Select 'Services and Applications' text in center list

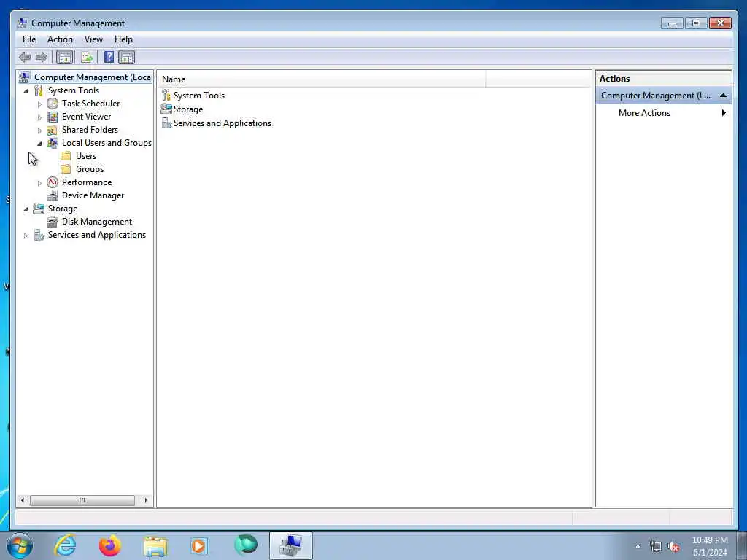(222, 122)
